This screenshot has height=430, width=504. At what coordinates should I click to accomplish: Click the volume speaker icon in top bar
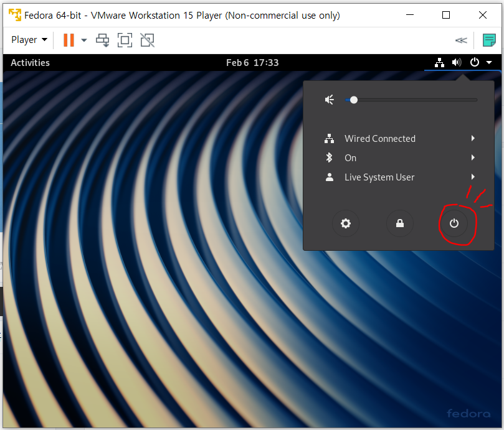pyautogui.click(x=457, y=62)
